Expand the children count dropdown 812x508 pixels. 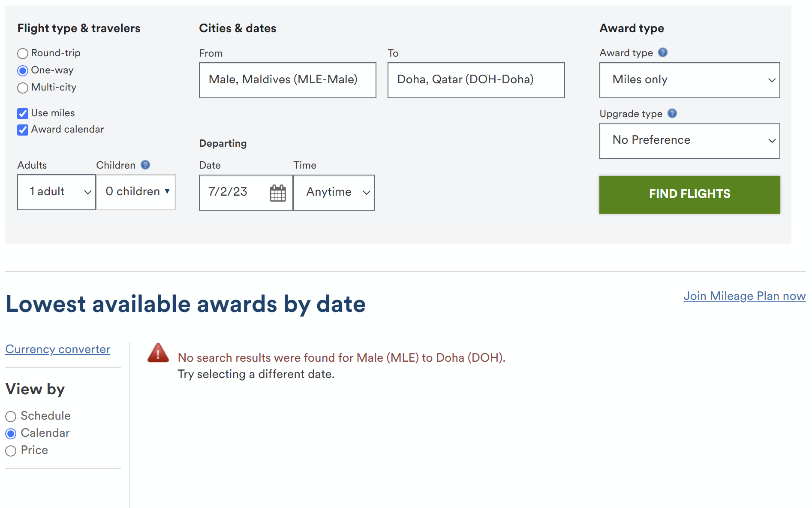pos(136,192)
